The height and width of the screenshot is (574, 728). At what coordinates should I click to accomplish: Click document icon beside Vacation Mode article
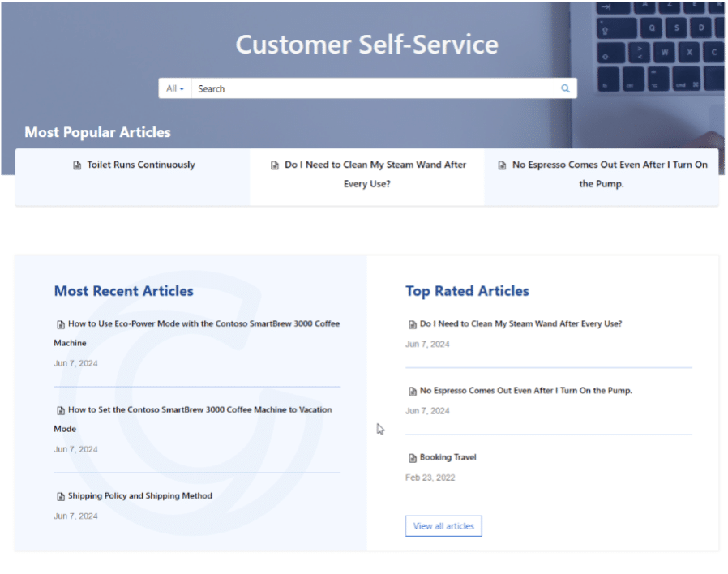pos(60,410)
